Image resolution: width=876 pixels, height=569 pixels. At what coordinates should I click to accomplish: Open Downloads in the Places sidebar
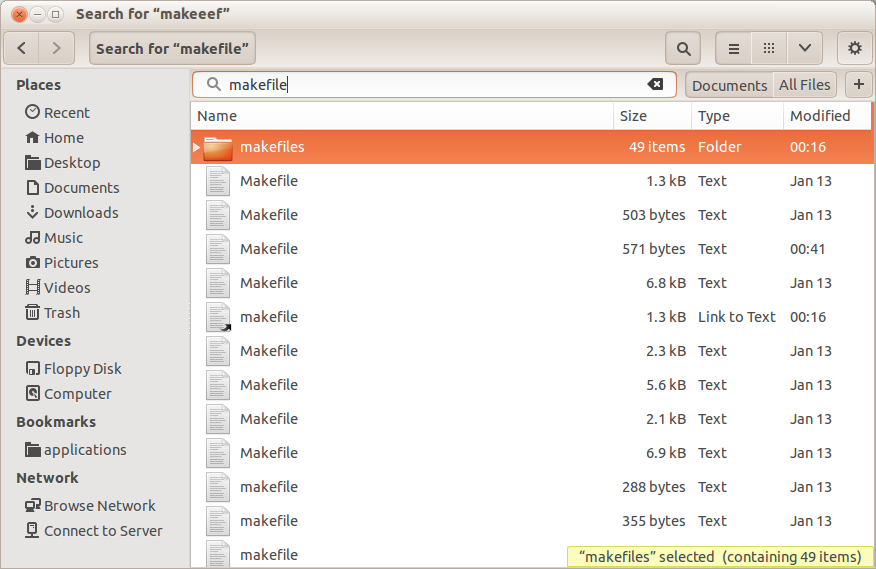point(80,213)
